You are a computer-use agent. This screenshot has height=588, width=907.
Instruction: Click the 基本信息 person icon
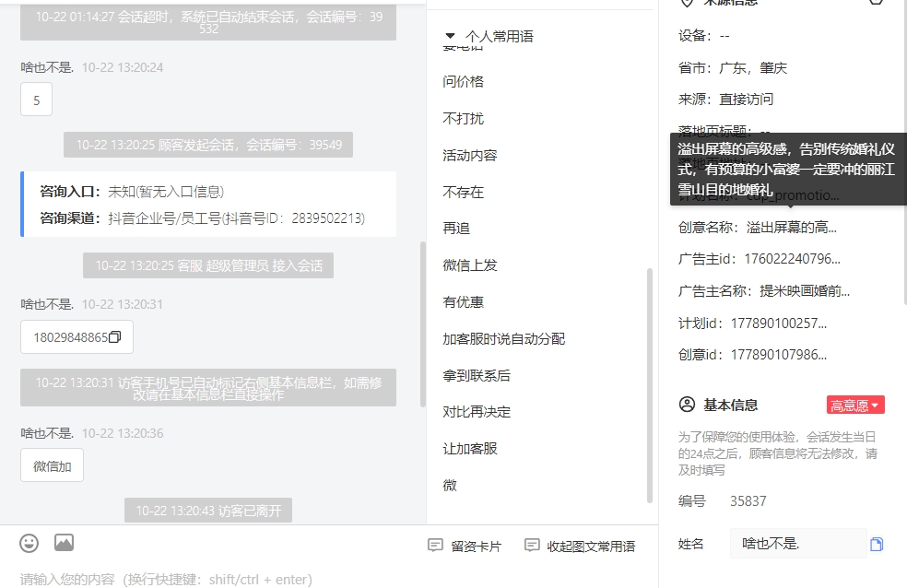[687, 405]
